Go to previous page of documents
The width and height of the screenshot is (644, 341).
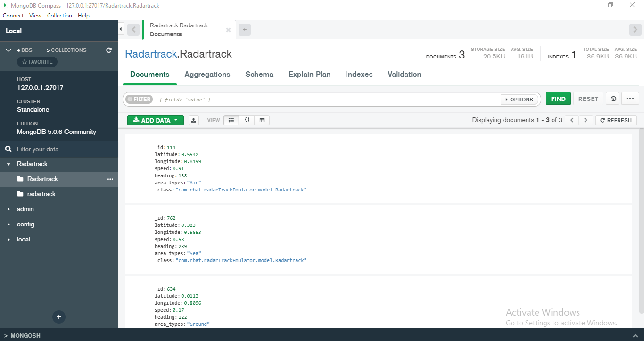point(572,120)
